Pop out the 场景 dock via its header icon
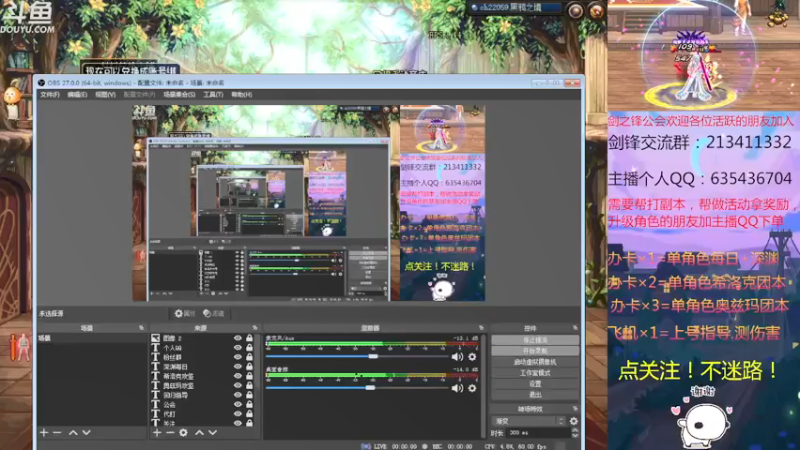 click(141, 328)
